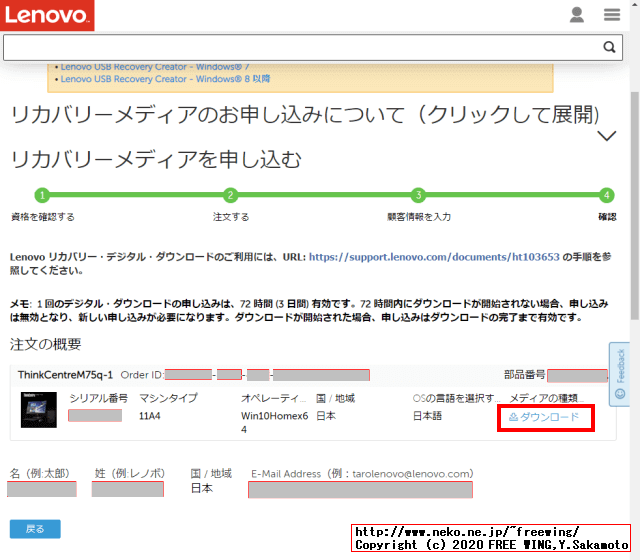This screenshot has width=640, height=560.
Task: Open Lenovo USB Recovery Creator Windows 8 link
Action: point(165,79)
